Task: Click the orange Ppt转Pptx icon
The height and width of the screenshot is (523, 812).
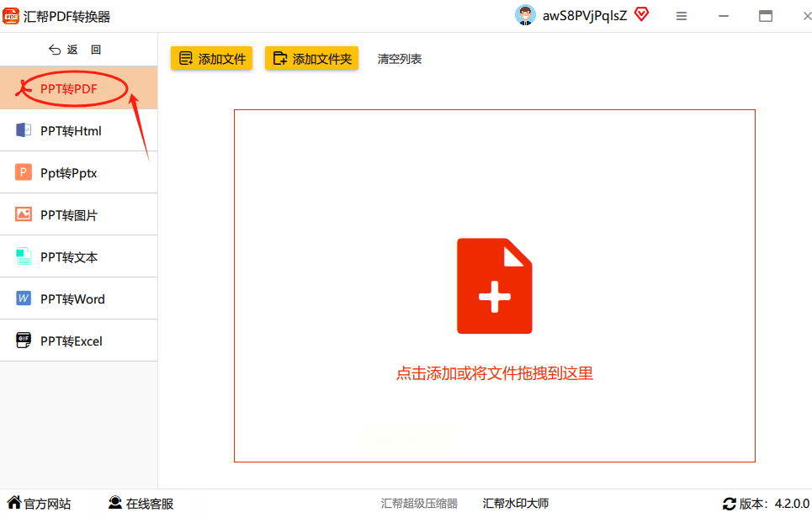Action: pyautogui.click(x=24, y=172)
